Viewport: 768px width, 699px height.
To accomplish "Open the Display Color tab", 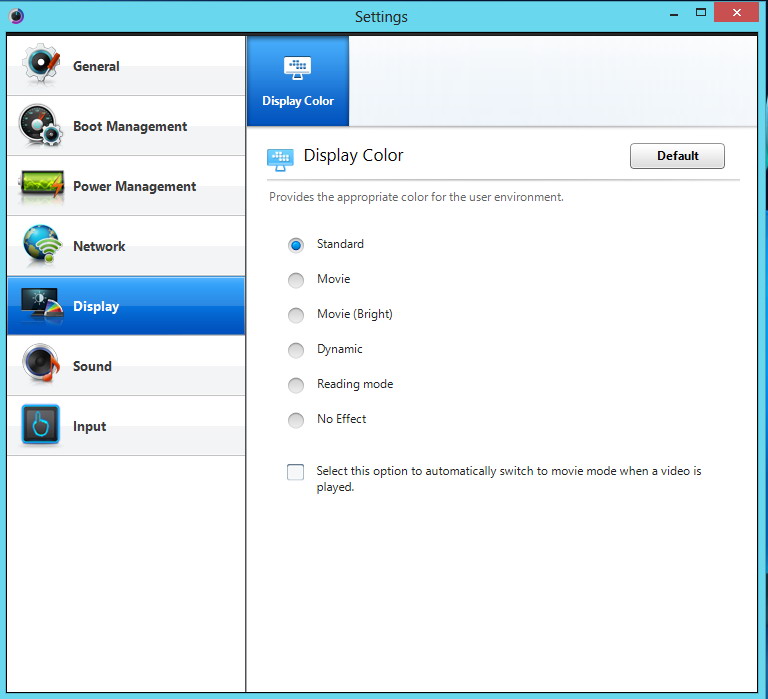I will click(x=298, y=81).
